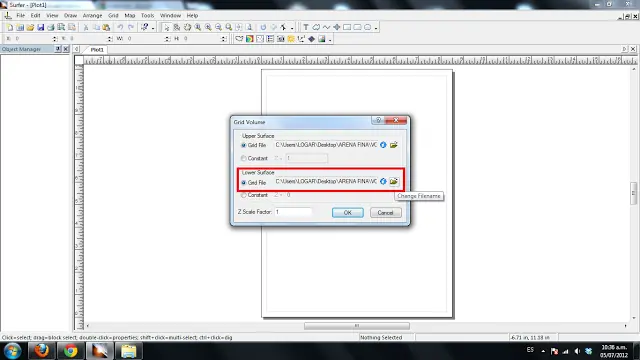Click Lower Surface Change Filename folder icon
The height and width of the screenshot is (360, 640).
pos(393,181)
